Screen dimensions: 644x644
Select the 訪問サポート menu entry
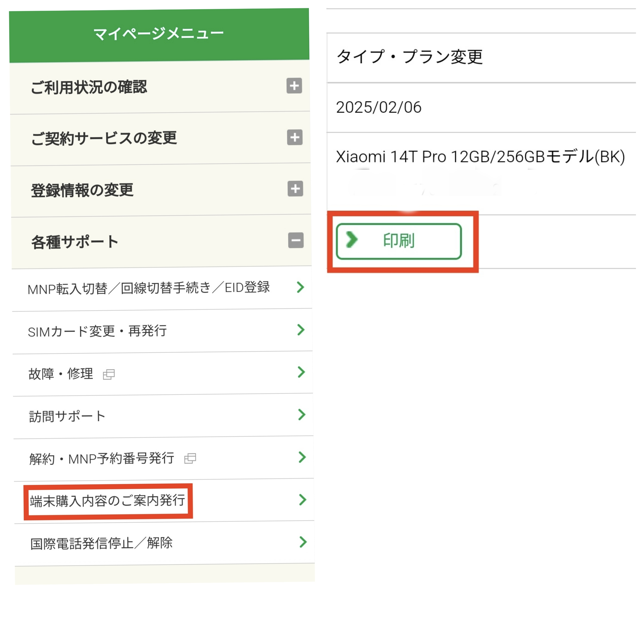coord(67,416)
